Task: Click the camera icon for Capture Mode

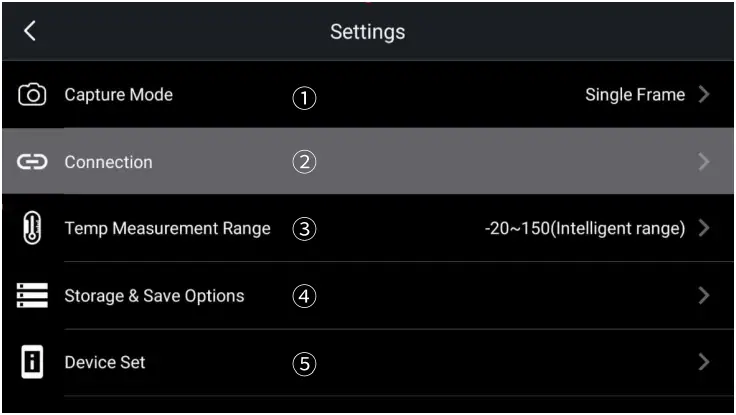Action: (33, 95)
